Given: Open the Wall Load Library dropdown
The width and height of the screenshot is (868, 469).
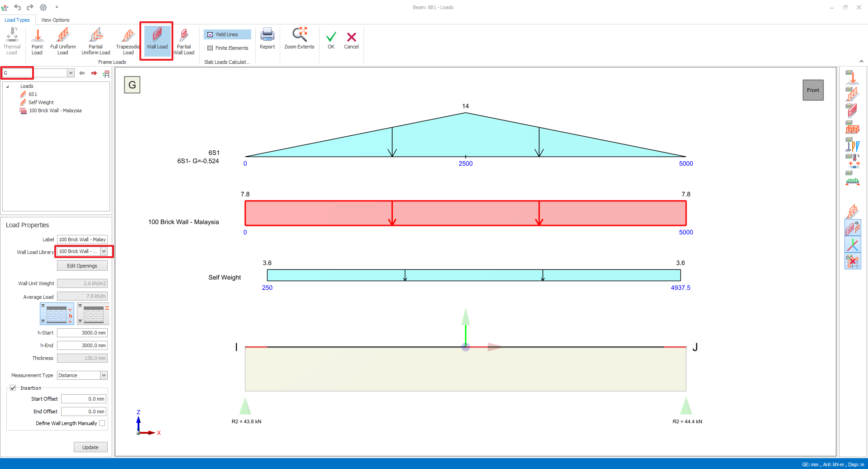Looking at the screenshot, I should pyautogui.click(x=104, y=251).
